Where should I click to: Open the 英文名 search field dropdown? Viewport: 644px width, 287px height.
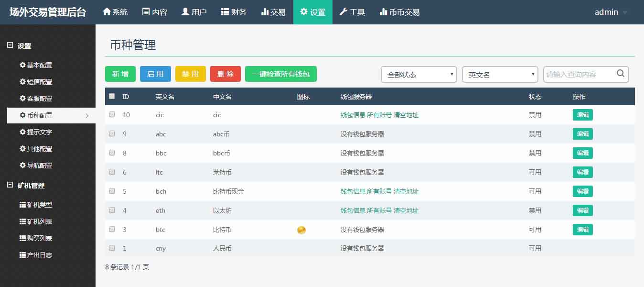tap(500, 75)
